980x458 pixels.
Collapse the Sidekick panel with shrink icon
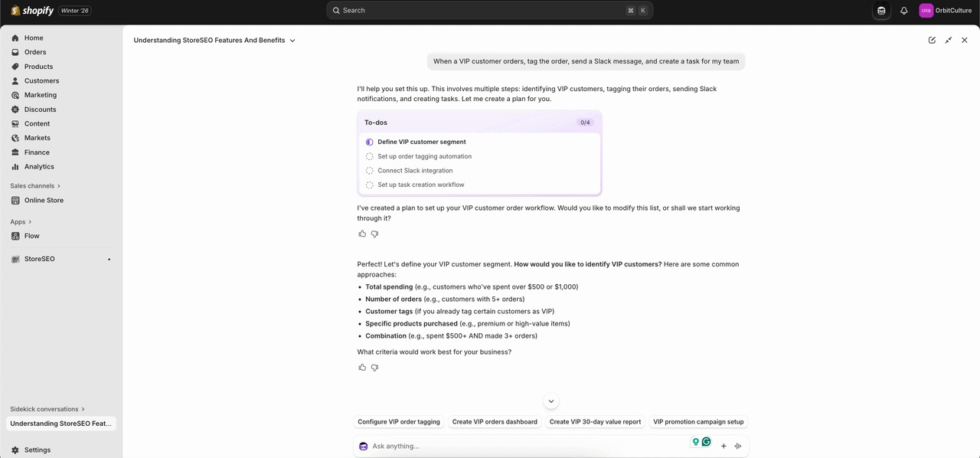(949, 40)
